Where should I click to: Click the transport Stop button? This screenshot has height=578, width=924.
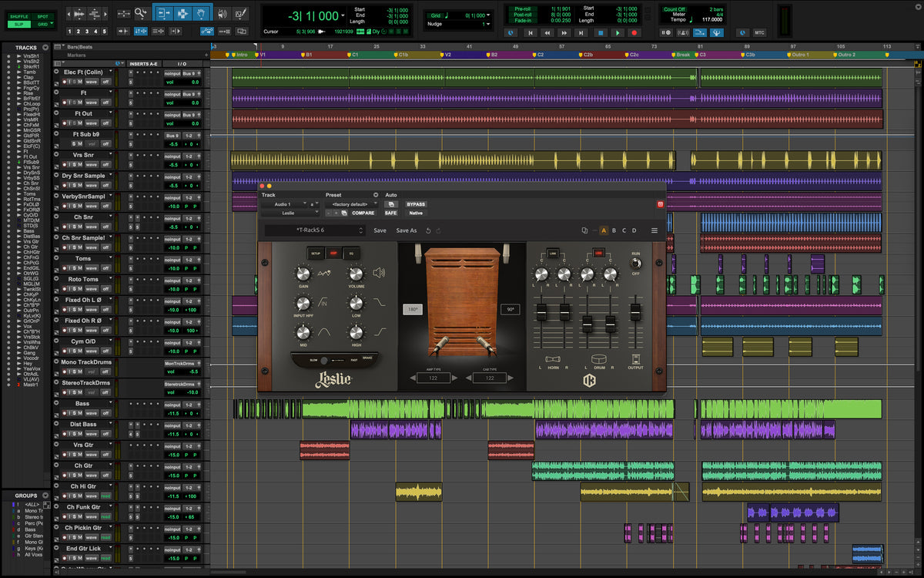tap(600, 33)
